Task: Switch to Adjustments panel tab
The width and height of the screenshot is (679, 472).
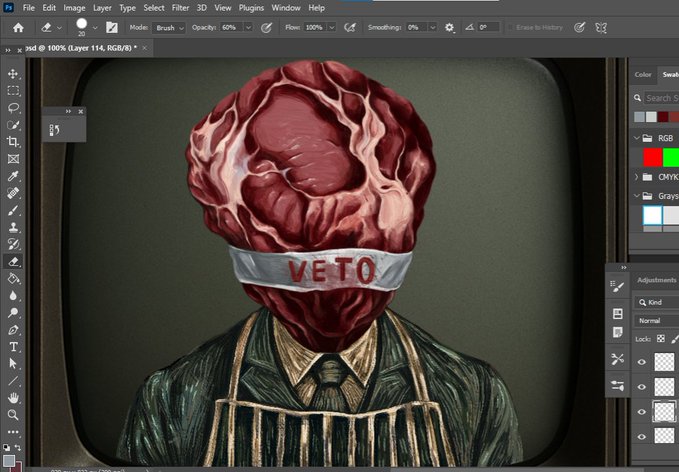Action: pyautogui.click(x=656, y=280)
